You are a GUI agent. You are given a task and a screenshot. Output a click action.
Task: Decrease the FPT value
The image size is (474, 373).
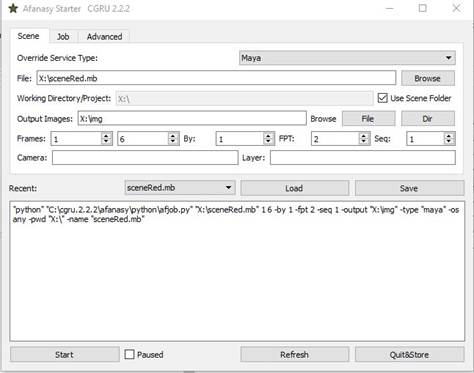364,142
